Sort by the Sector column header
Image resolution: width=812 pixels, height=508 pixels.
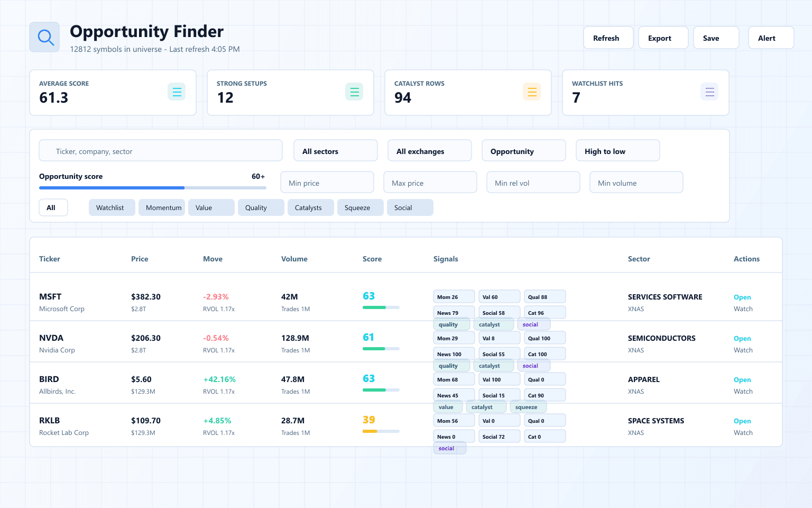coord(639,259)
